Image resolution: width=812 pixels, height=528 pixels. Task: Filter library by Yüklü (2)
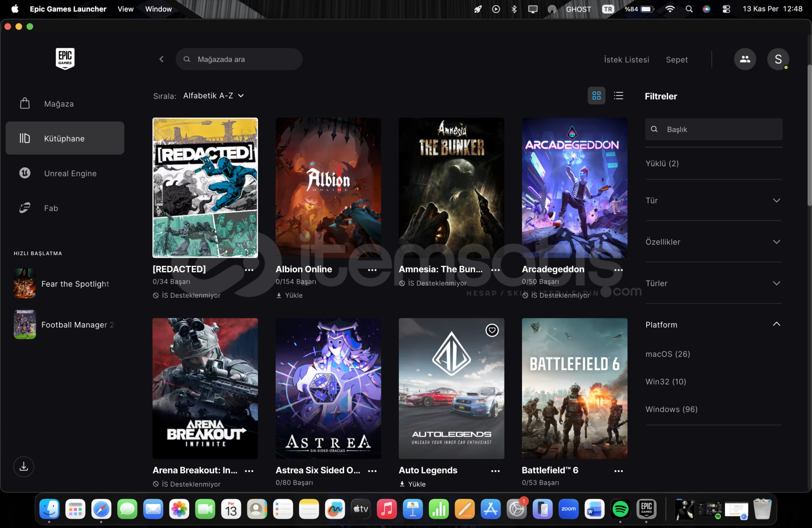662,163
